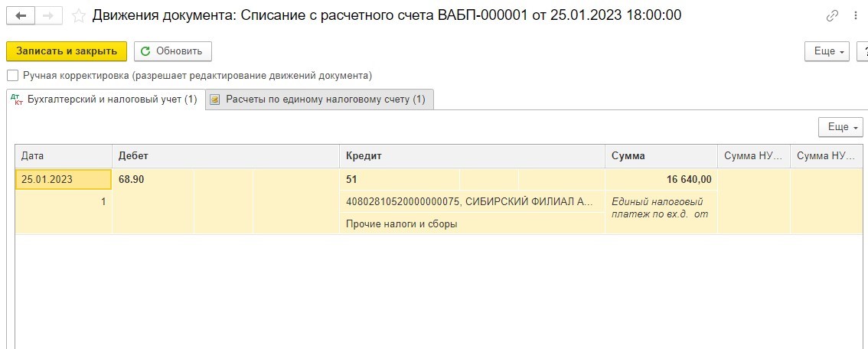Enable the Ручная корректировка checkbox
Viewport: 868px width, 349px height.
click(x=12, y=75)
